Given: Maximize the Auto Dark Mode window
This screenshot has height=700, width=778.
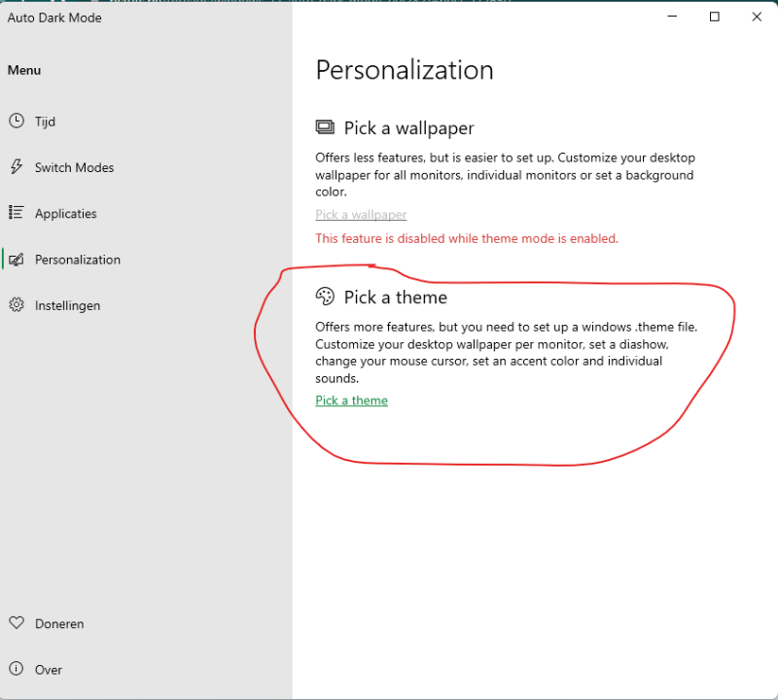Looking at the screenshot, I should [x=715, y=17].
